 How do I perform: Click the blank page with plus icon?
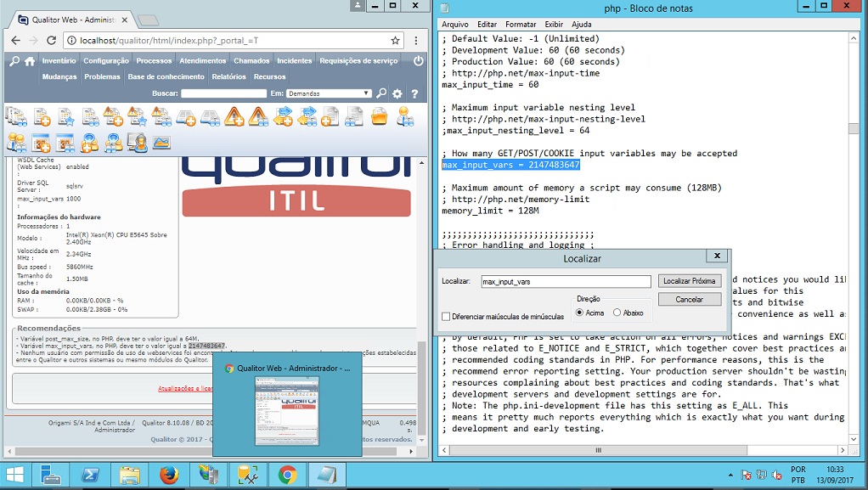click(330, 117)
